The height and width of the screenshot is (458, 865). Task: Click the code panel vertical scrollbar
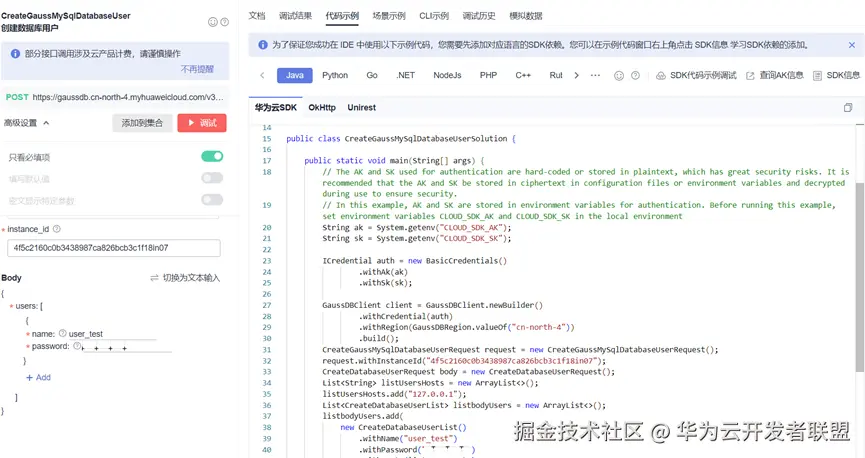tap(859, 276)
